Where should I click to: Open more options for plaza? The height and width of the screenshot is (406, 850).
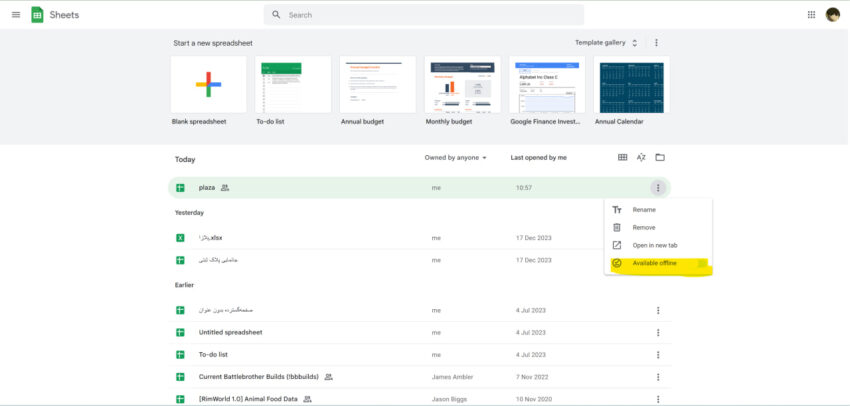tap(658, 188)
